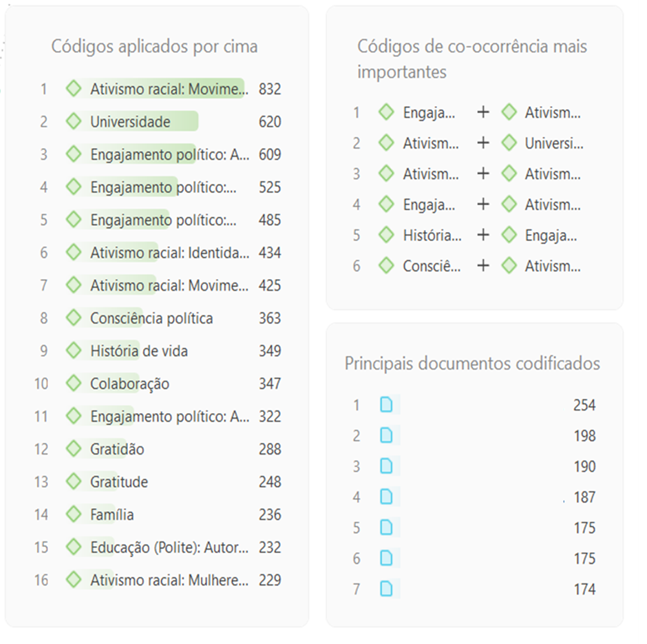Select the code icon for Colaboração
The height and width of the screenshot is (644, 647).
pyautogui.click(x=74, y=383)
